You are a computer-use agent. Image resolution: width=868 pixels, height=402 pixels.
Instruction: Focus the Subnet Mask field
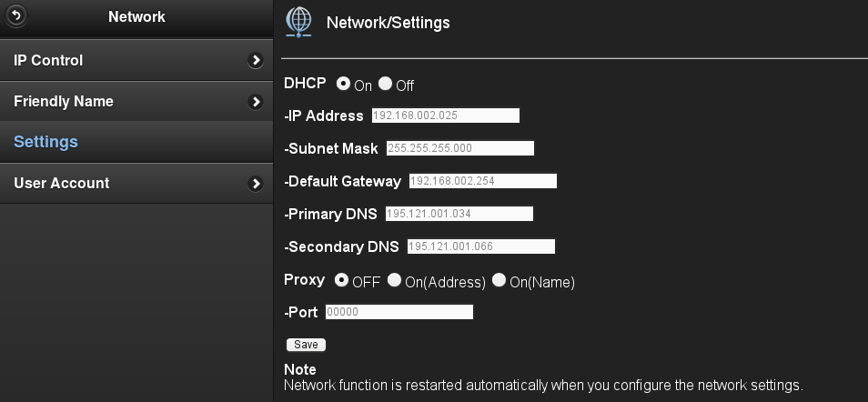click(459, 148)
